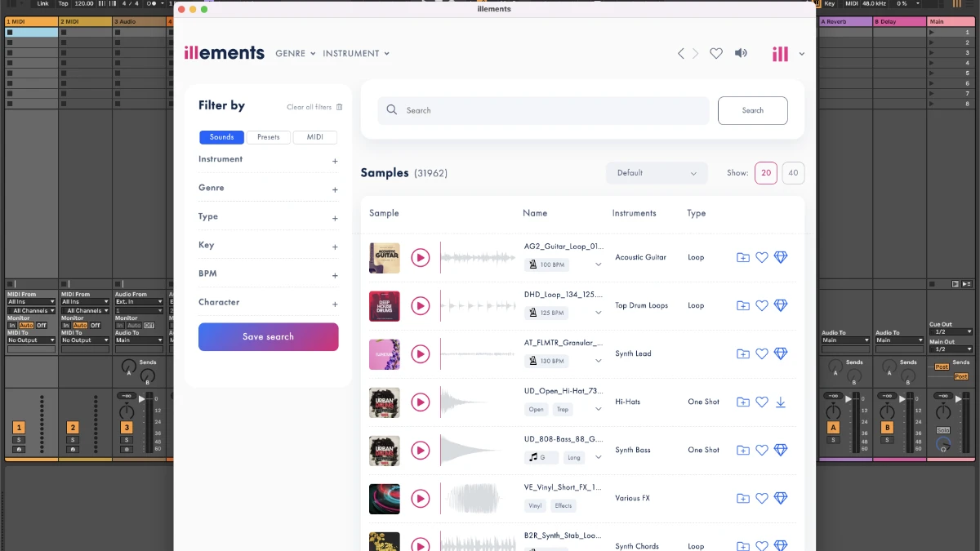Screen dimensions: 980x551
Task: Click the Search button
Action: [753, 110]
